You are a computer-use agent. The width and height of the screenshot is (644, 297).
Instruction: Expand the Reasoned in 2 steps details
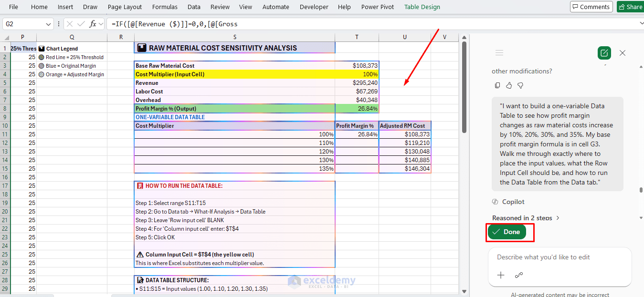click(526, 218)
